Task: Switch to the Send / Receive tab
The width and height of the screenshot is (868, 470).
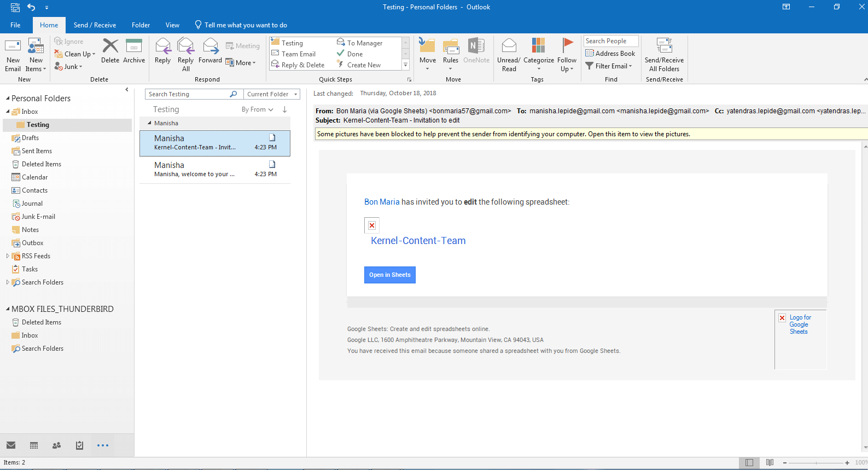Action: [95, 25]
